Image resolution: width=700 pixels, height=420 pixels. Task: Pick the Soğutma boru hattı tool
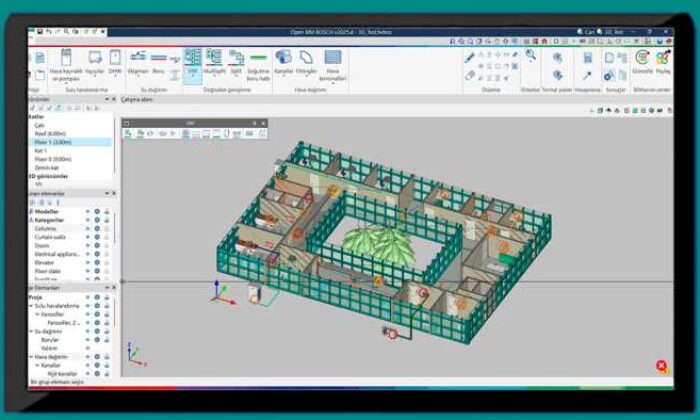tap(258, 65)
